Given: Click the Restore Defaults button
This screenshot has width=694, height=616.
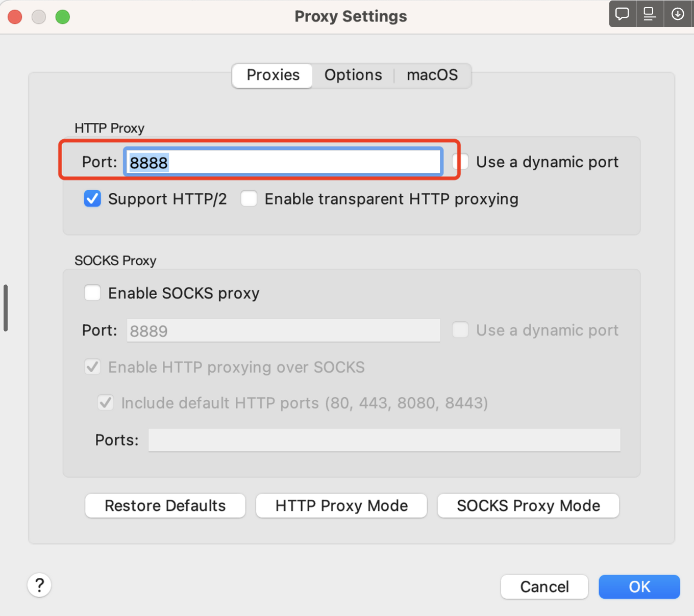Looking at the screenshot, I should point(165,505).
